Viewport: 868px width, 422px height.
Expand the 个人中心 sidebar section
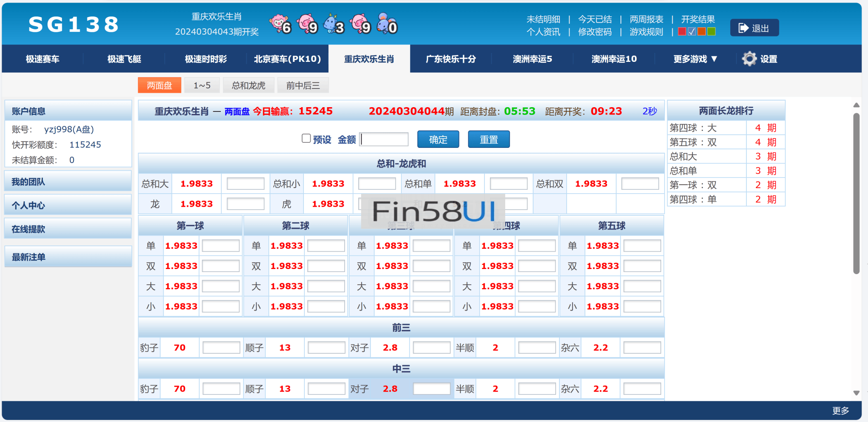pos(68,205)
